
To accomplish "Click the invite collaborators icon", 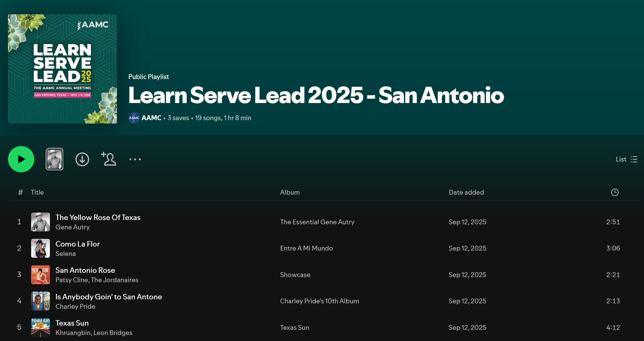I will [109, 159].
